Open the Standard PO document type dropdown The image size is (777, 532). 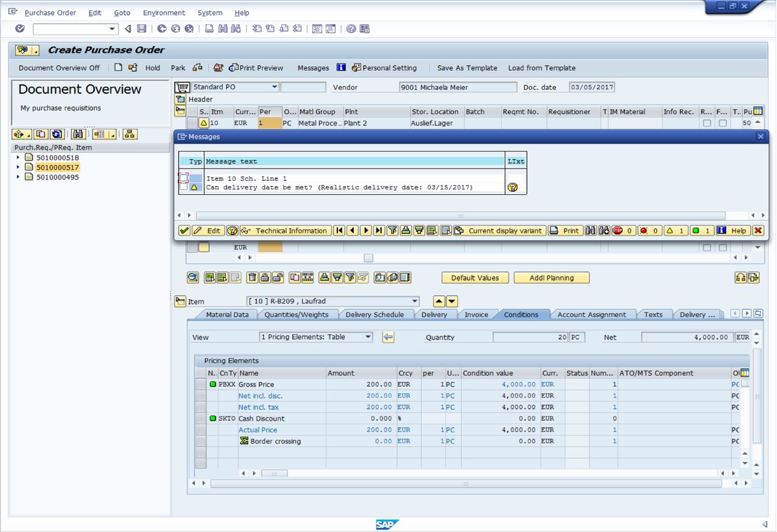274,87
